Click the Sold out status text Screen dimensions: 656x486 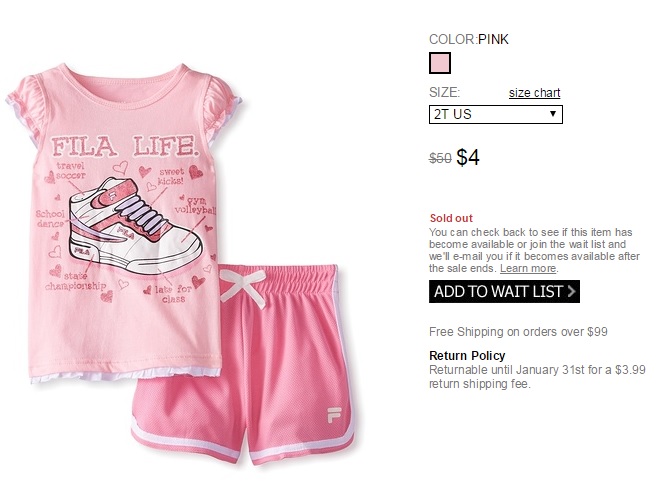click(451, 218)
